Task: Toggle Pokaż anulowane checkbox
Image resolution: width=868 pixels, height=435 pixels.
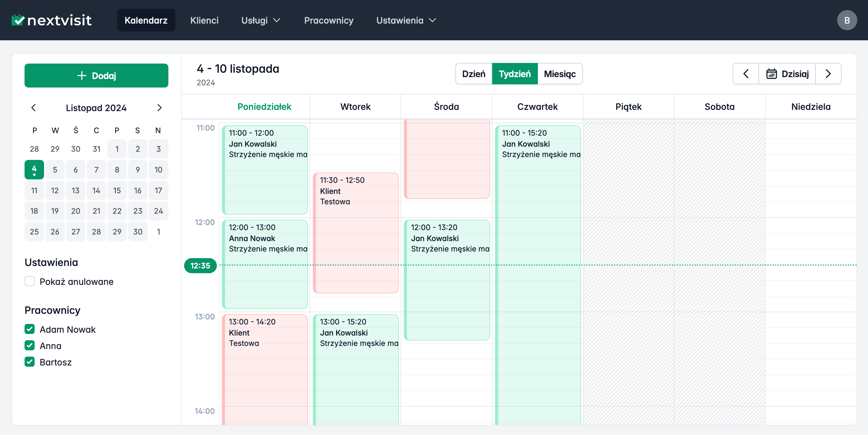Action: pyautogui.click(x=30, y=281)
